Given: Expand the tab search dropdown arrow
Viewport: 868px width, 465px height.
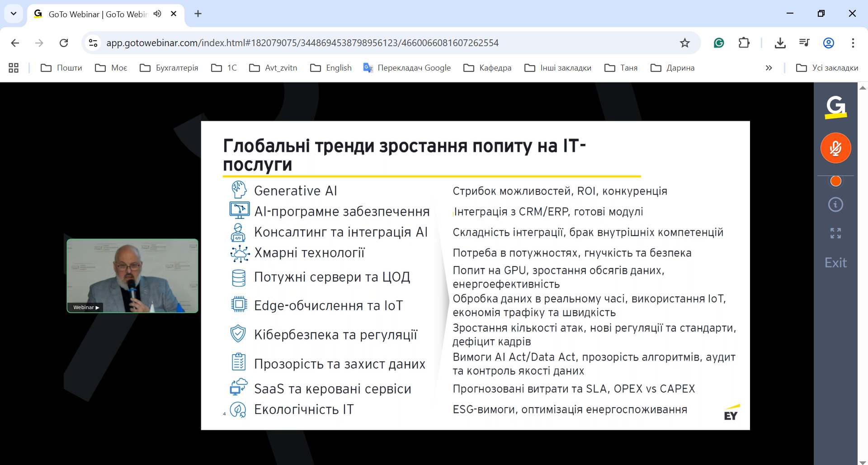Looking at the screenshot, I should pyautogui.click(x=14, y=14).
